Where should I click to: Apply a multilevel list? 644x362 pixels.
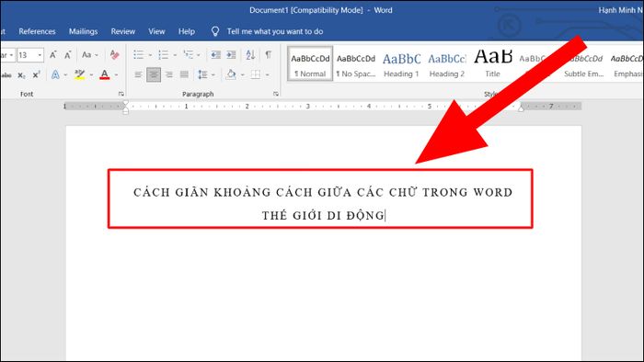click(188, 55)
